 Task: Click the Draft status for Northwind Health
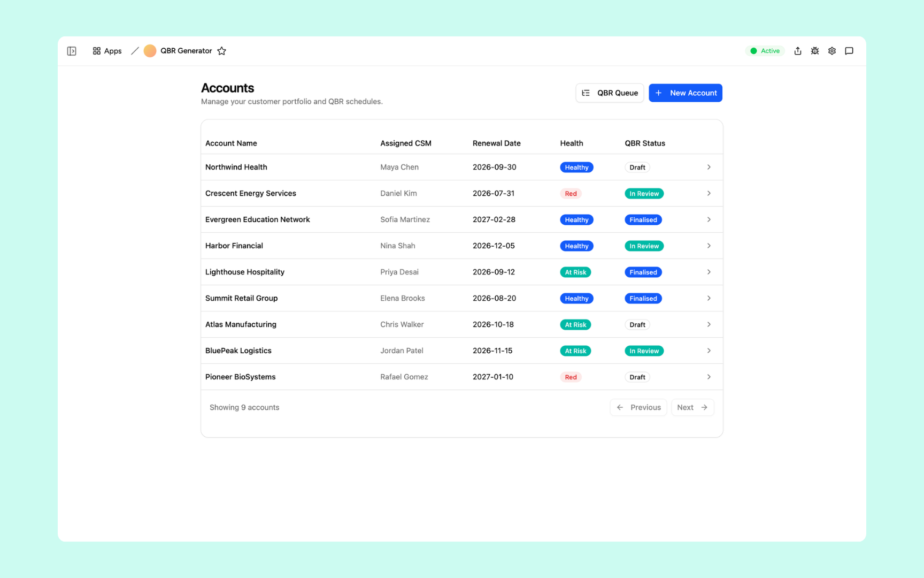(637, 167)
